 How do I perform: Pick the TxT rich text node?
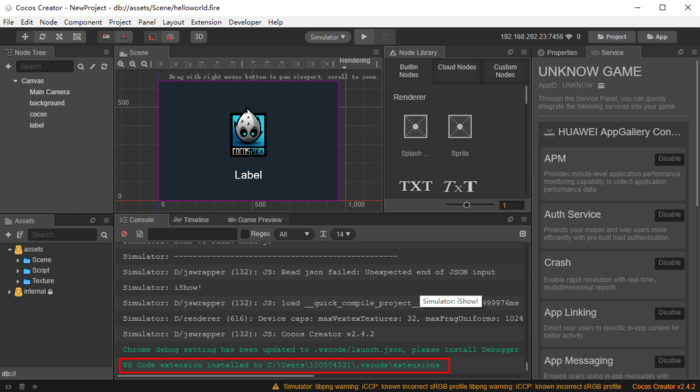460,186
